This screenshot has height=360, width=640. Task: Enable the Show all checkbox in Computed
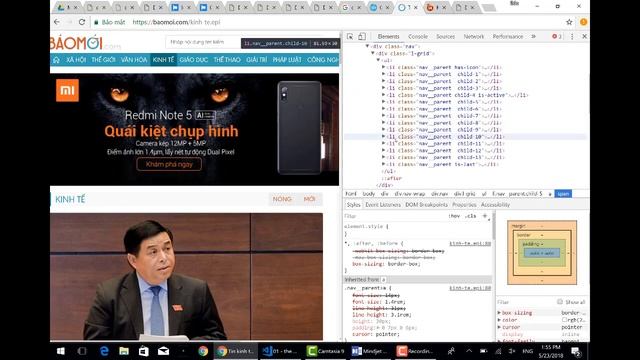point(560,302)
